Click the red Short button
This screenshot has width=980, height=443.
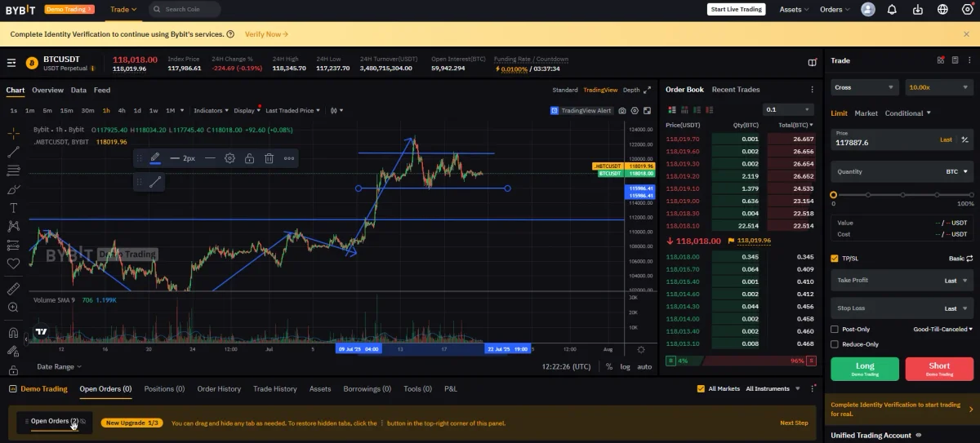(939, 369)
